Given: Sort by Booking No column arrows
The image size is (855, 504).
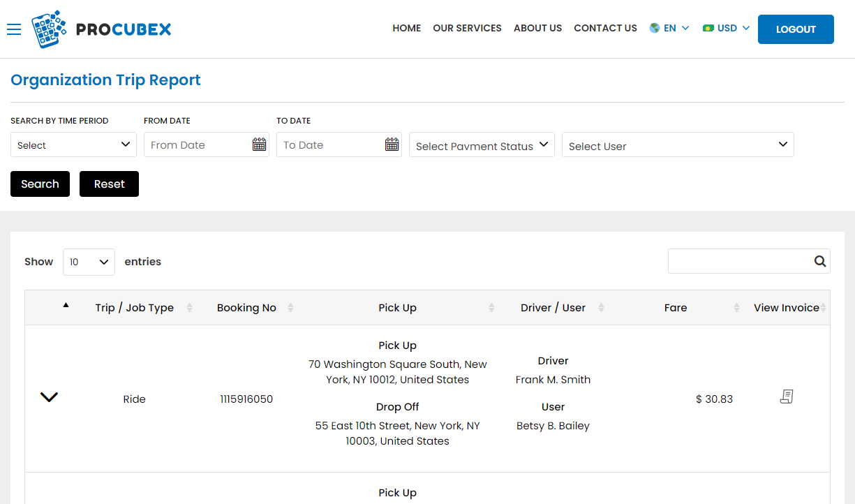Looking at the screenshot, I should click(290, 308).
